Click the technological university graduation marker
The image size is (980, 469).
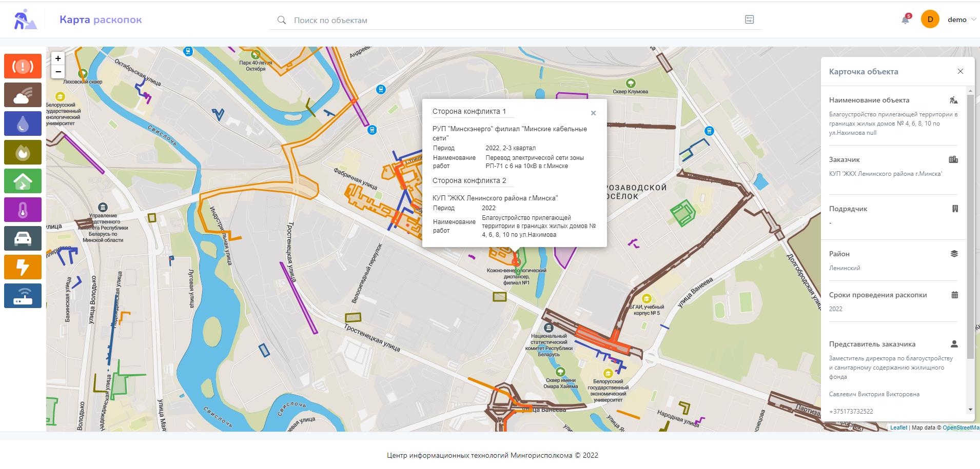(x=60, y=96)
